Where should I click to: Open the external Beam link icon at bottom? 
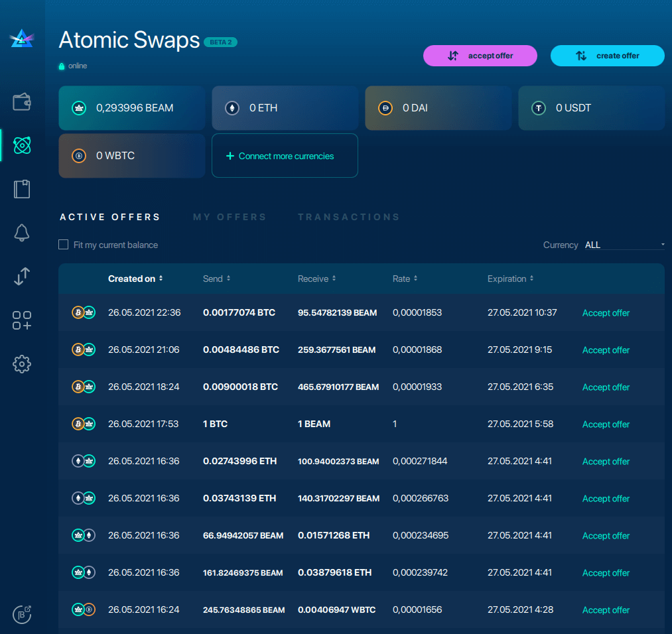tap(22, 613)
